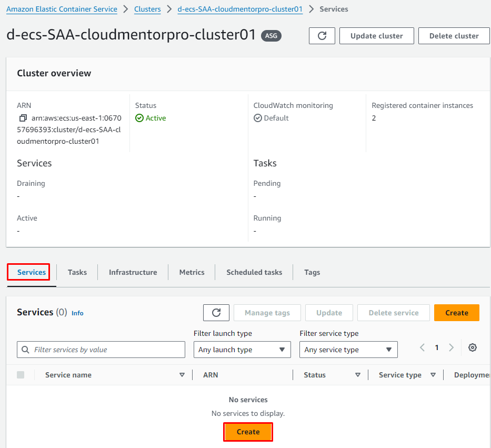Click the CloudWatch monitoring label
The image size is (491, 448).
[x=293, y=105]
